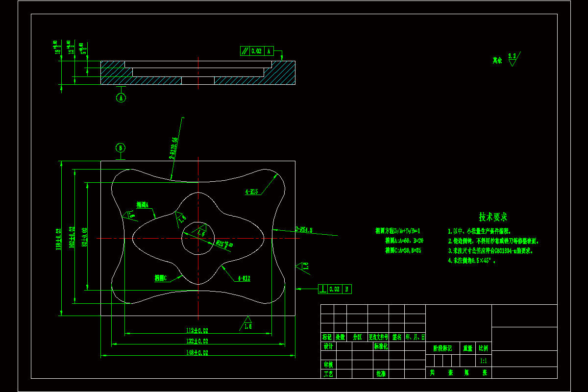
Task: Click the 分区 title block cell
Action: point(357,337)
